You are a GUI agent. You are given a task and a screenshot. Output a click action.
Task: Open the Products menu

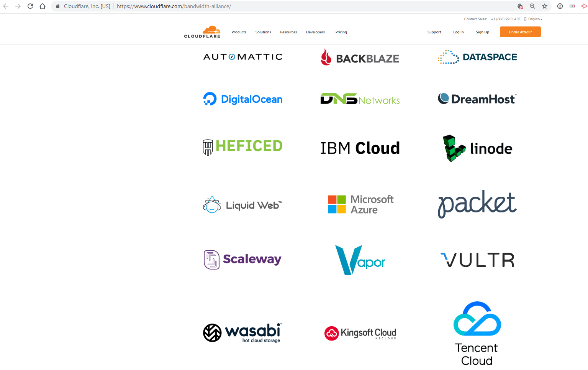pos(239,32)
